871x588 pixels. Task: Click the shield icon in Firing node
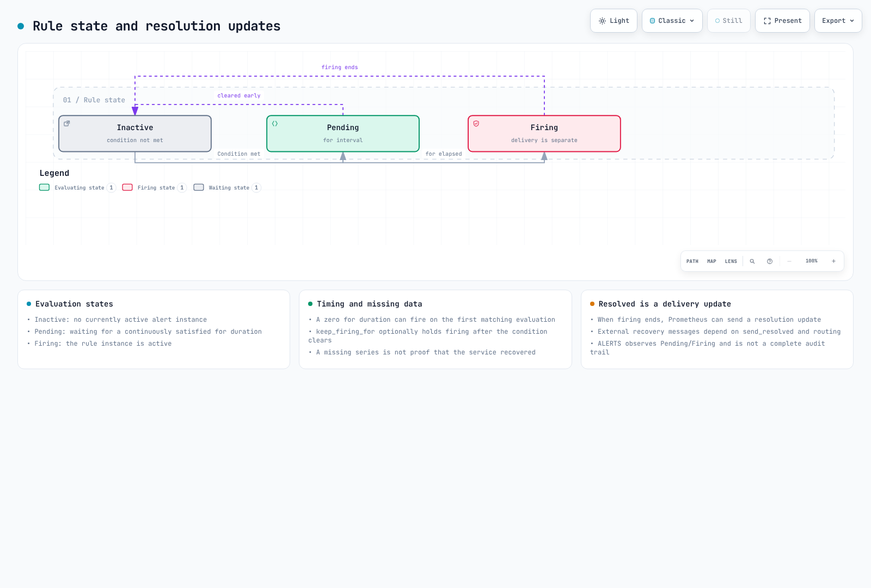tap(476, 124)
